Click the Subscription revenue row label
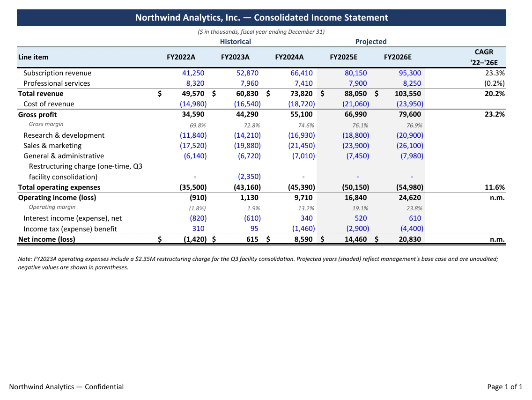This screenshot has width=532, height=400. point(57,73)
